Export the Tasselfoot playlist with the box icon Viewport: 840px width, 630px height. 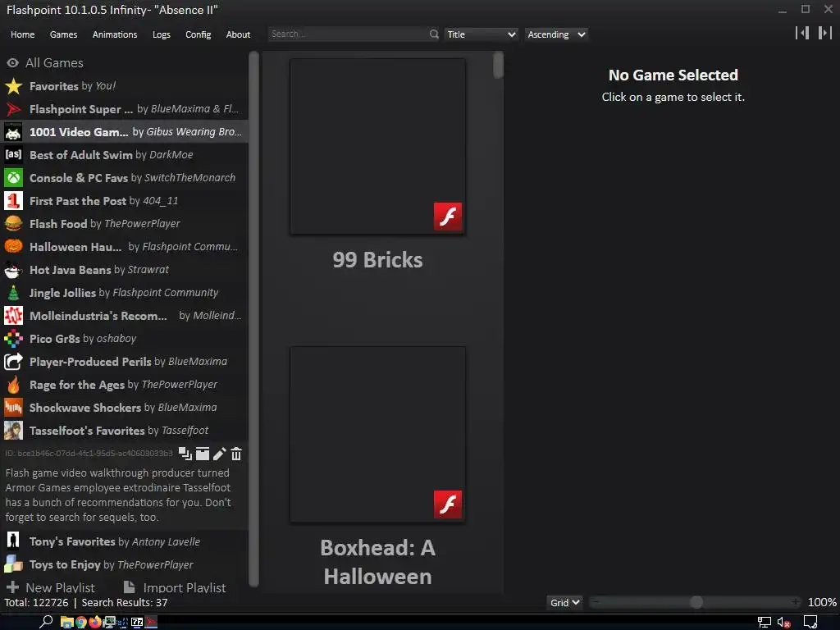pos(203,454)
